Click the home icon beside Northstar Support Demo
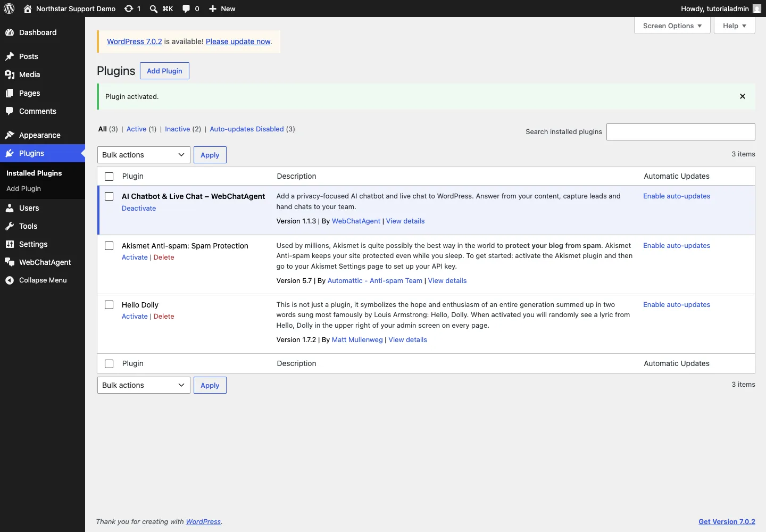Viewport: 766px width, 532px height. click(28, 9)
